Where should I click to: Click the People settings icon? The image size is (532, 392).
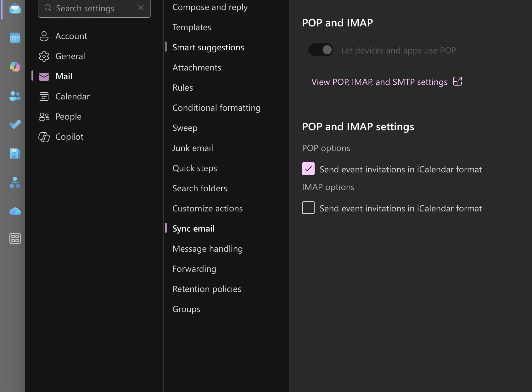click(x=44, y=117)
